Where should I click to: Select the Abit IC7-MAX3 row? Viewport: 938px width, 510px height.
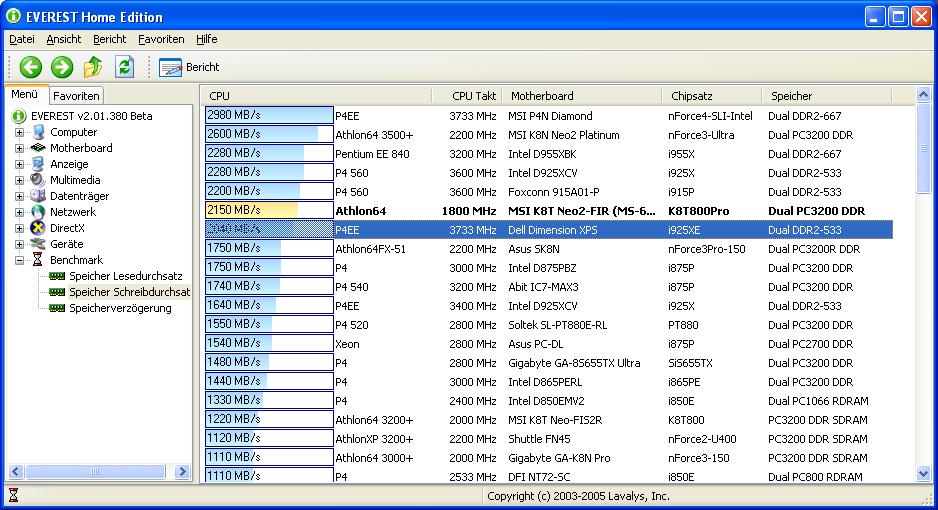coord(548,287)
